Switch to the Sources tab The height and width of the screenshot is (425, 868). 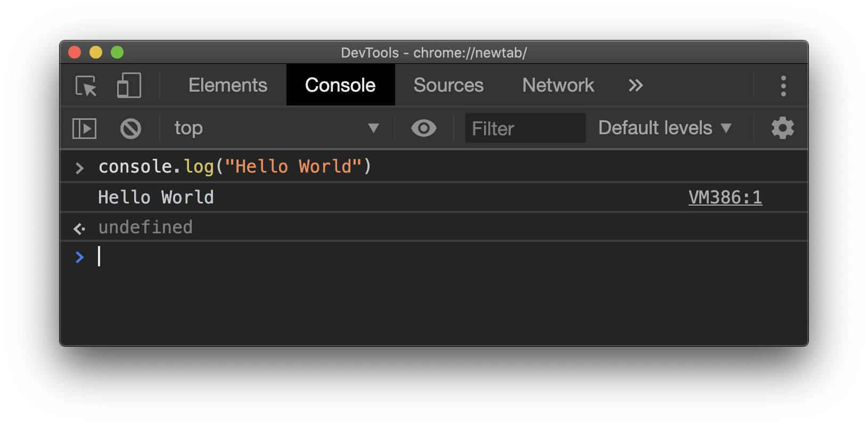[448, 85]
